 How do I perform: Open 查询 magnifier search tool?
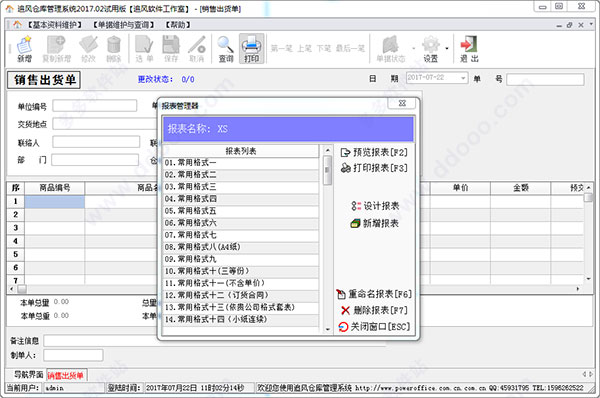coord(226,49)
